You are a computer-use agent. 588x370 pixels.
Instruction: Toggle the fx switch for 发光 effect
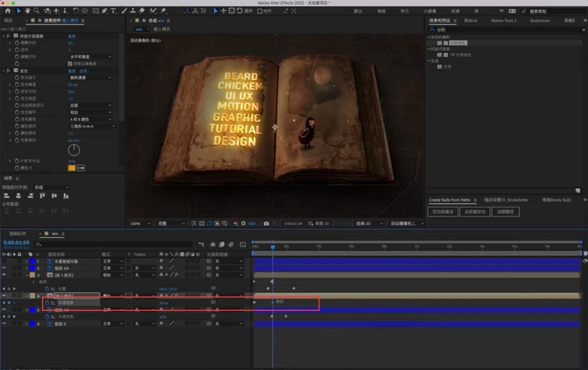pyautogui.click(x=8, y=71)
